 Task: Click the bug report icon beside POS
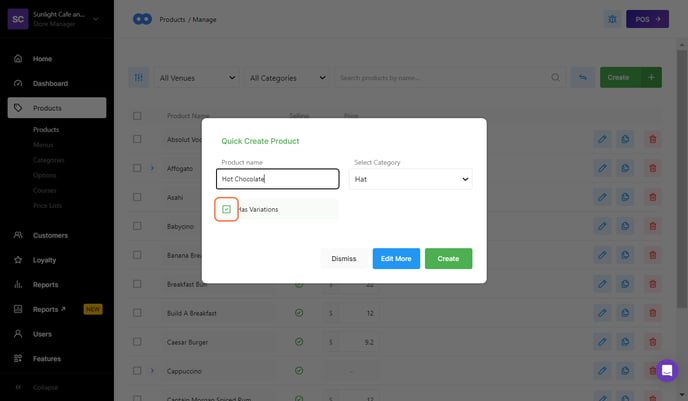pyautogui.click(x=611, y=19)
